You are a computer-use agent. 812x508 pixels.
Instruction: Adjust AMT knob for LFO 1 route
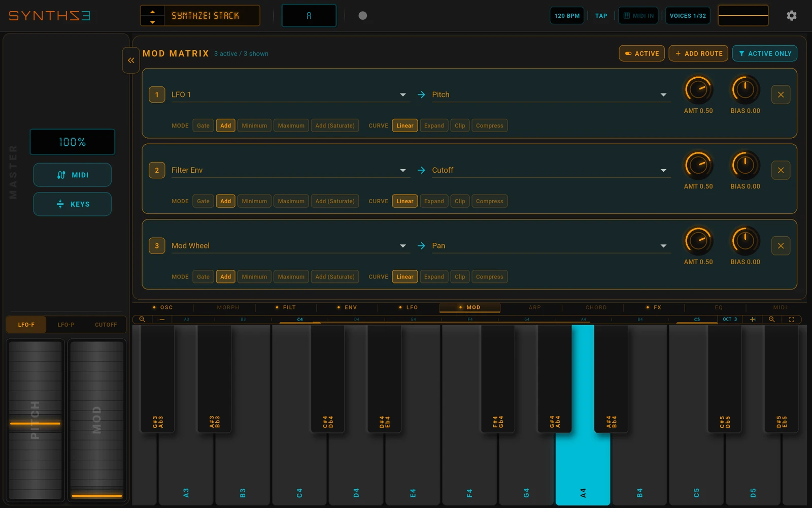tap(698, 90)
